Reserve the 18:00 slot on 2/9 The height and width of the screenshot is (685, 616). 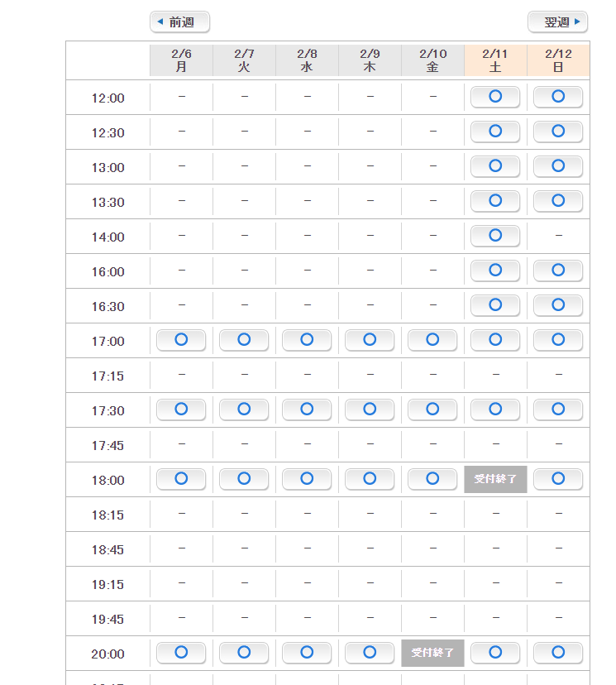pyautogui.click(x=370, y=479)
